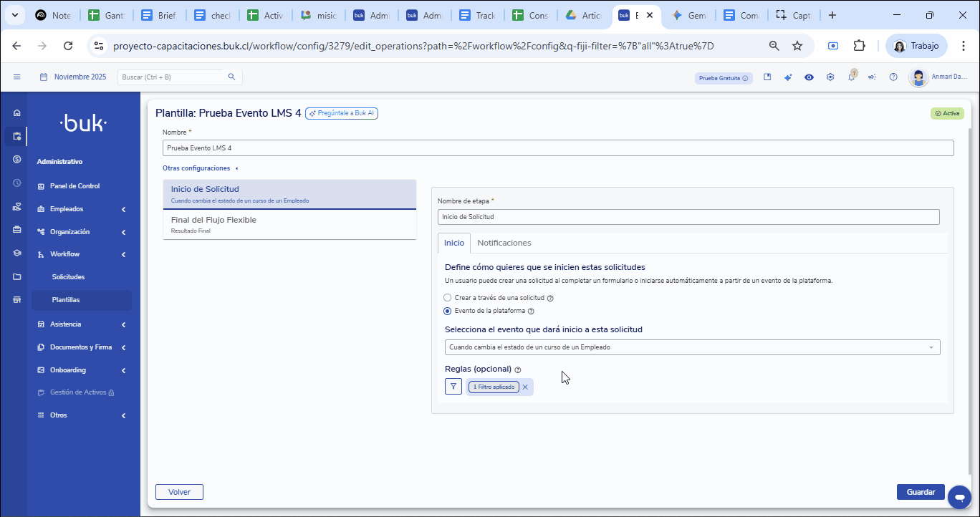The width and height of the screenshot is (980, 517).
Task: Open the help question mark icon
Action: pyautogui.click(x=893, y=77)
